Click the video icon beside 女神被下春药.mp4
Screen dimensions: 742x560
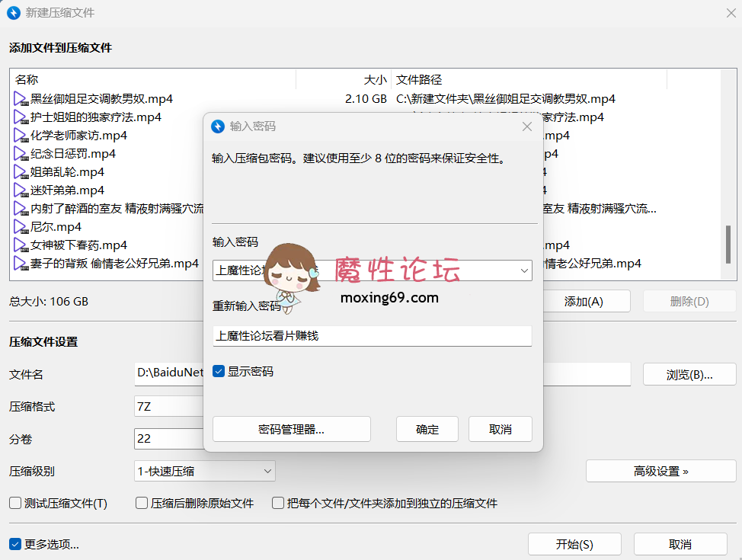(x=21, y=245)
